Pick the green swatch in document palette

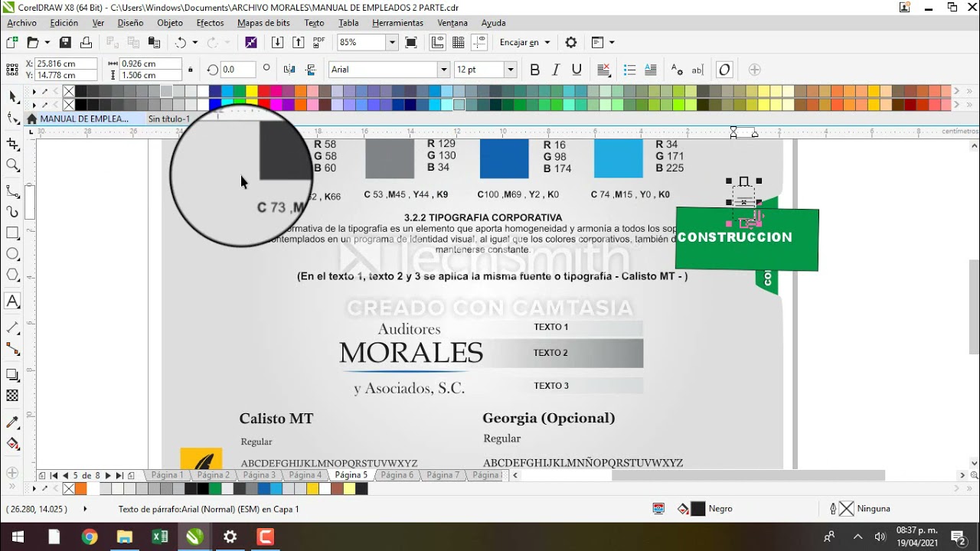point(215,488)
